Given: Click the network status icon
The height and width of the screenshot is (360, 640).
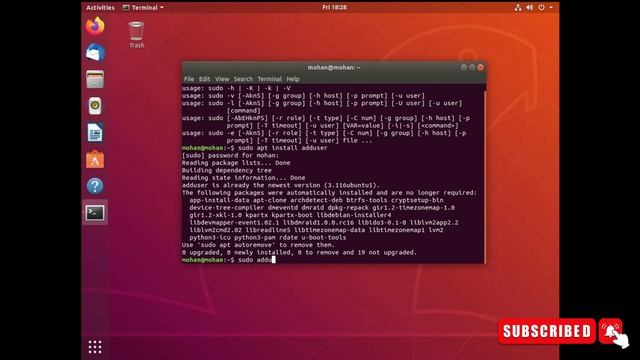Looking at the screenshot, I should click(518, 7).
